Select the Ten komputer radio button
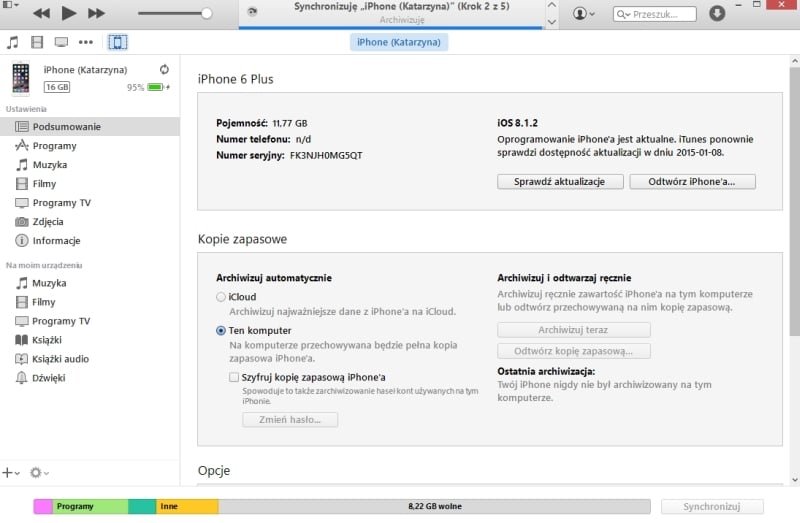The height and width of the screenshot is (523, 800). coord(221,331)
